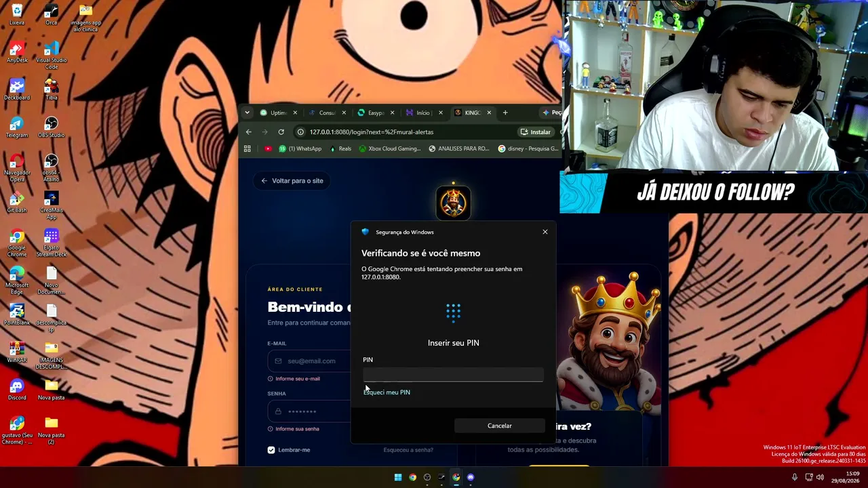The width and height of the screenshot is (868, 488).
Task: Open OBS Studio from the taskbar
Action: (427, 477)
